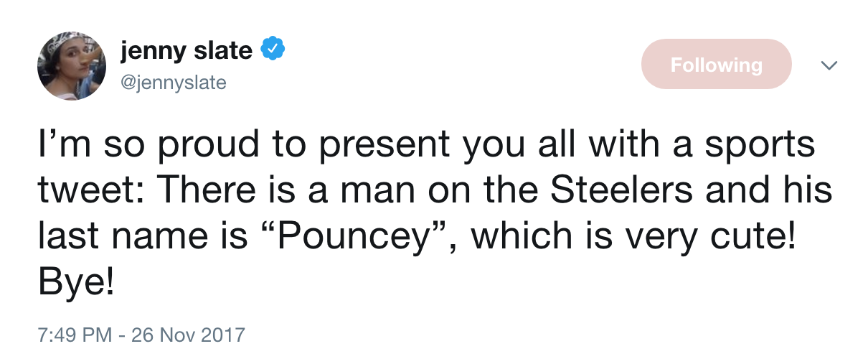868x359 pixels.
Task: Toggle the pink Following button
Action: (x=716, y=65)
